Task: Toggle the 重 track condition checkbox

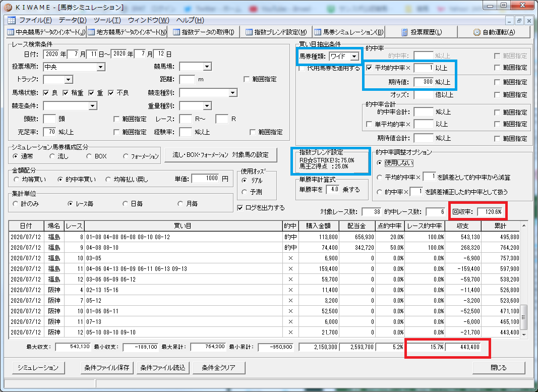Action: (91, 93)
